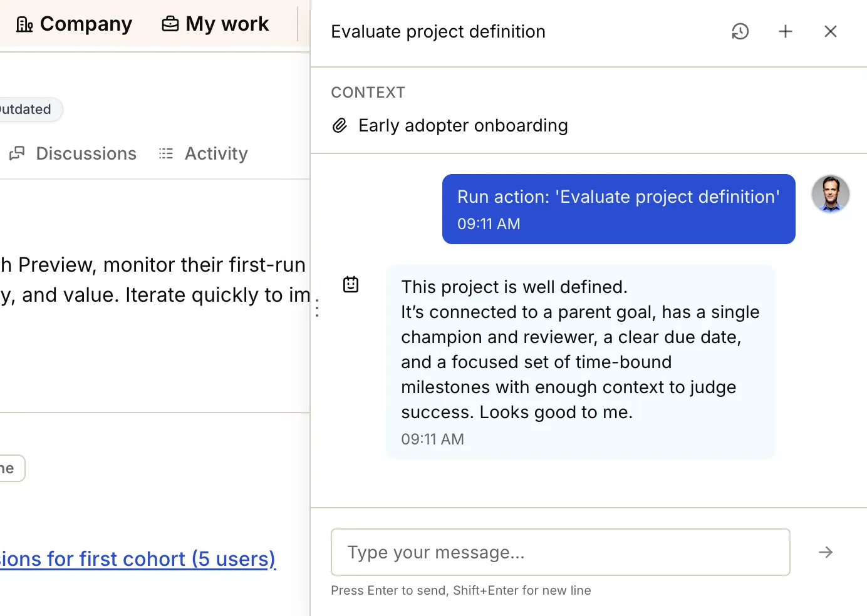The height and width of the screenshot is (616, 867).
Task: Grab the panel resize handle dots
Action: [x=317, y=308]
